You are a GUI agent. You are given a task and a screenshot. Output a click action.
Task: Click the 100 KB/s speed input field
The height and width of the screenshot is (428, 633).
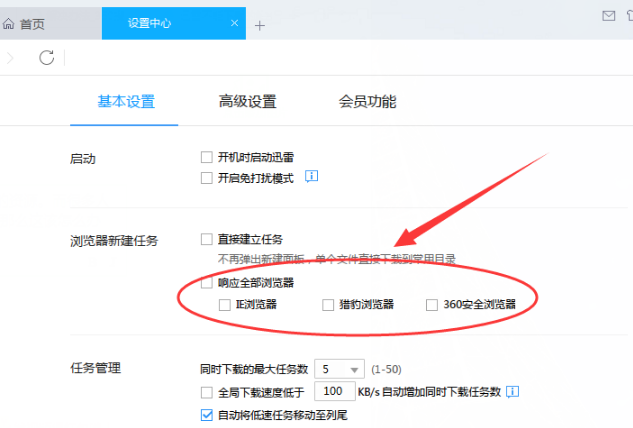coord(337,391)
